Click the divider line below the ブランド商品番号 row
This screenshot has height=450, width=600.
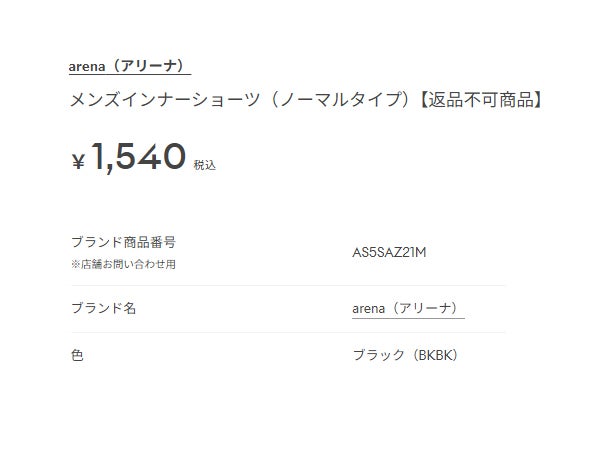tap(288, 285)
